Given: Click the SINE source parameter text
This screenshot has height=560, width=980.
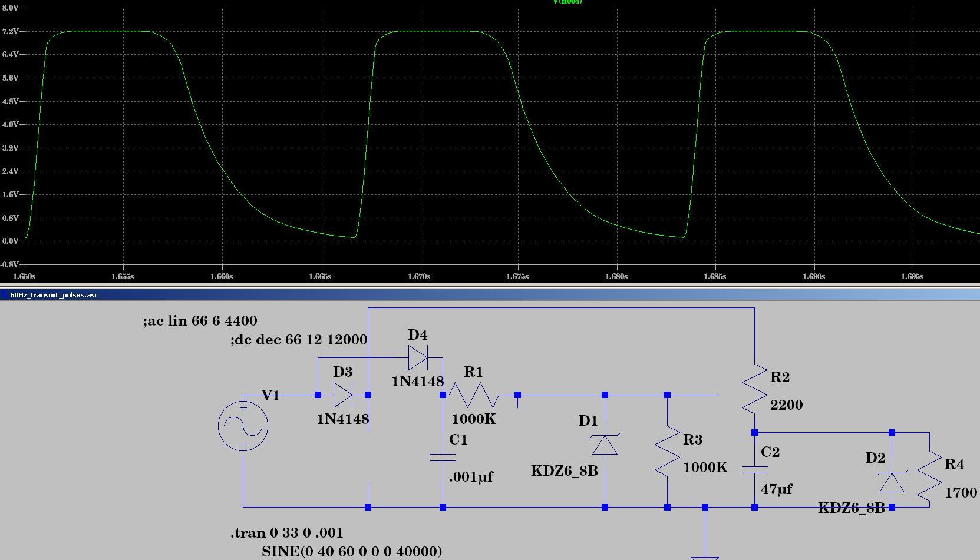Looking at the screenshot, I should tap(352, 551).
